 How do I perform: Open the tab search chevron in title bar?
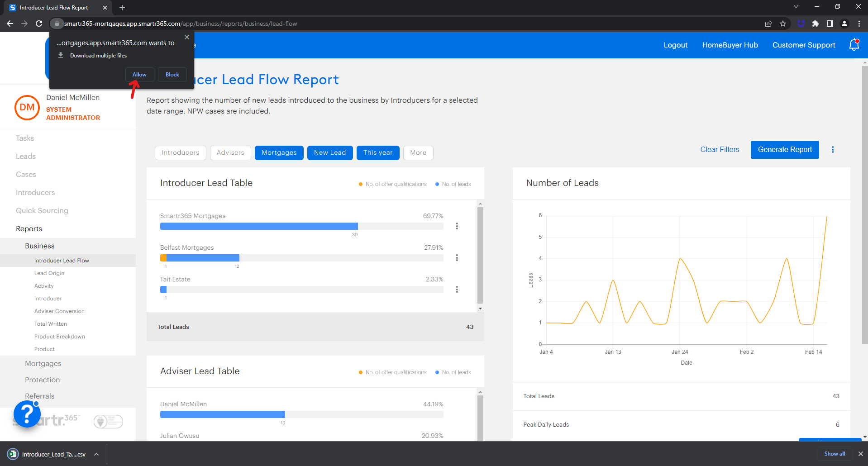(x=796, y=6)
